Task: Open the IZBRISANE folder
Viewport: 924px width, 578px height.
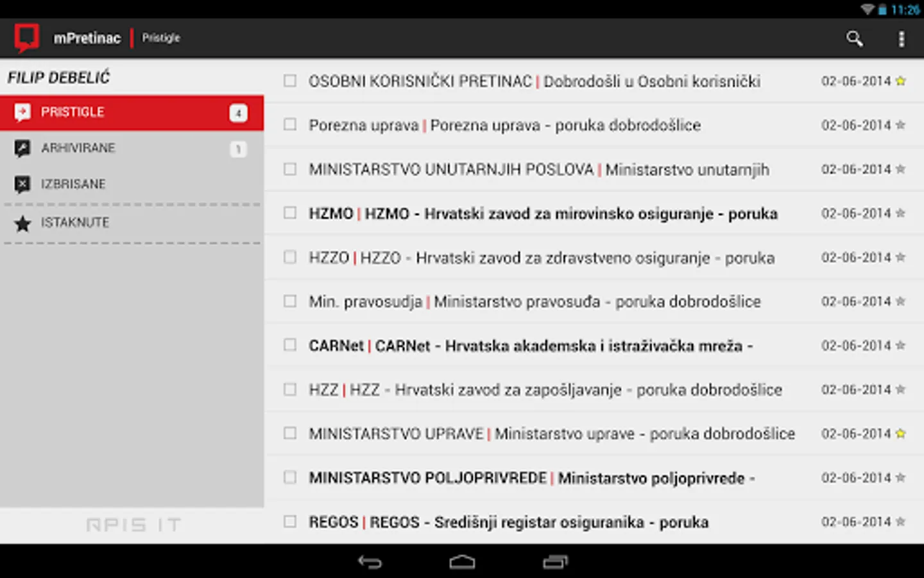Action: 132,184
